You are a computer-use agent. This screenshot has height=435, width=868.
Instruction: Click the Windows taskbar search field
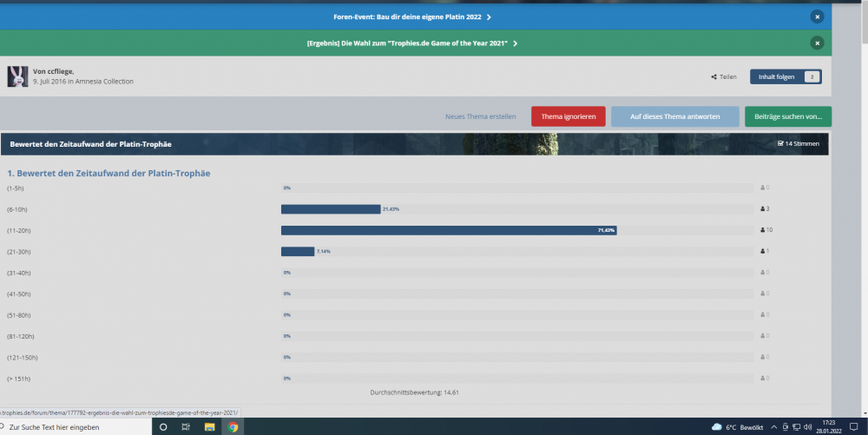78,427
